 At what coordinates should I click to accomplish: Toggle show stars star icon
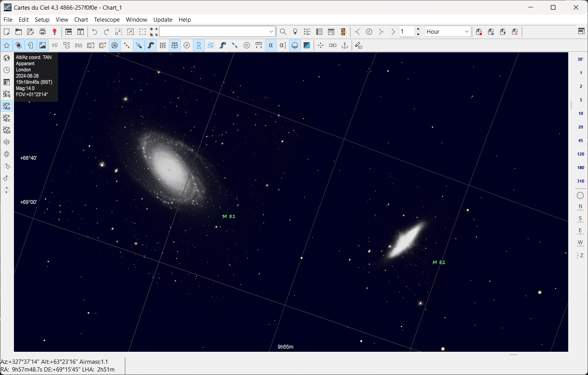pos(7,45)
